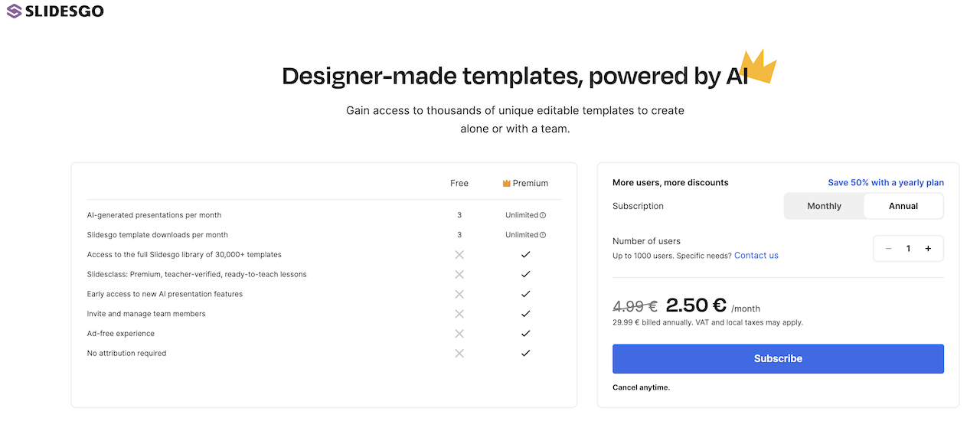Click Premium checkmark for Slidesclass lessons row
The image size is (980, 444).
pyautogui.click(x=525, y=274)
